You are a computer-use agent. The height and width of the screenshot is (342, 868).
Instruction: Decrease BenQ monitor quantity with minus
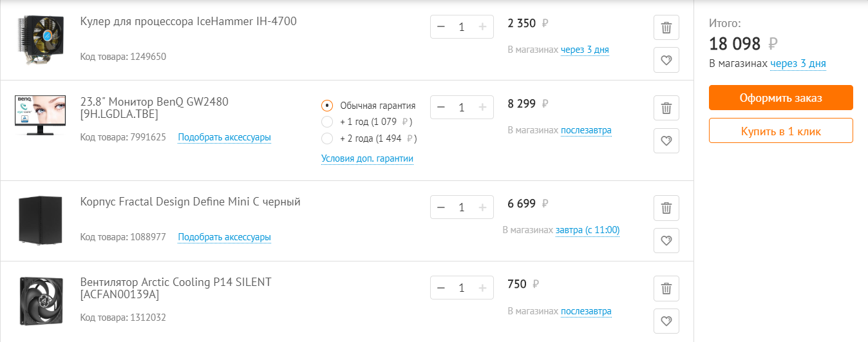(441, 108)
